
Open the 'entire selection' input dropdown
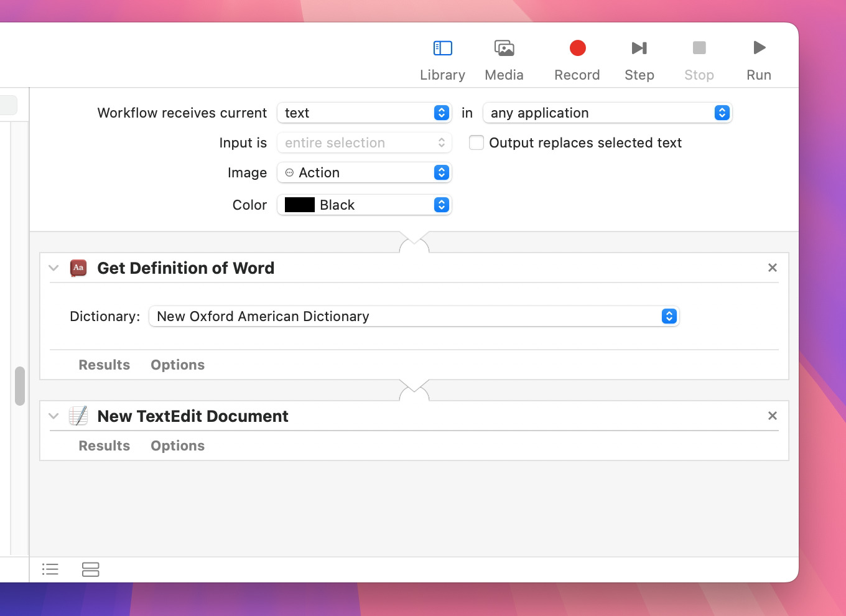coord(364,142)
